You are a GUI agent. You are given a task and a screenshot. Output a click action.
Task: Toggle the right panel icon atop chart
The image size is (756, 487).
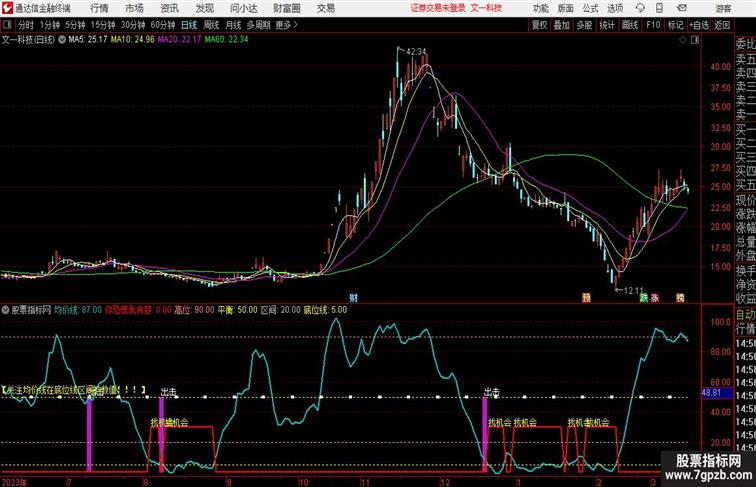click(695, 40)
